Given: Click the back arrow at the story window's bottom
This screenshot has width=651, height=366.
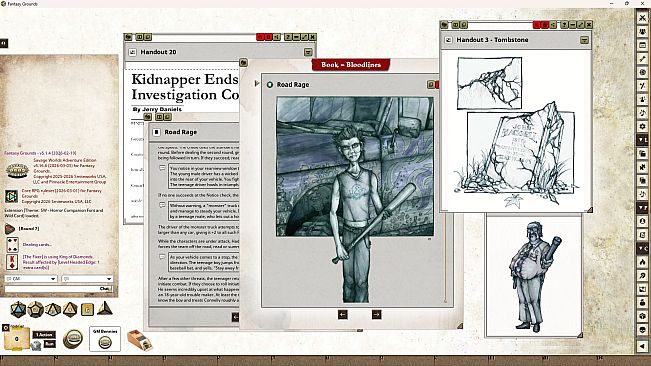Looking at the screenshot, I should tap(235, 317).
